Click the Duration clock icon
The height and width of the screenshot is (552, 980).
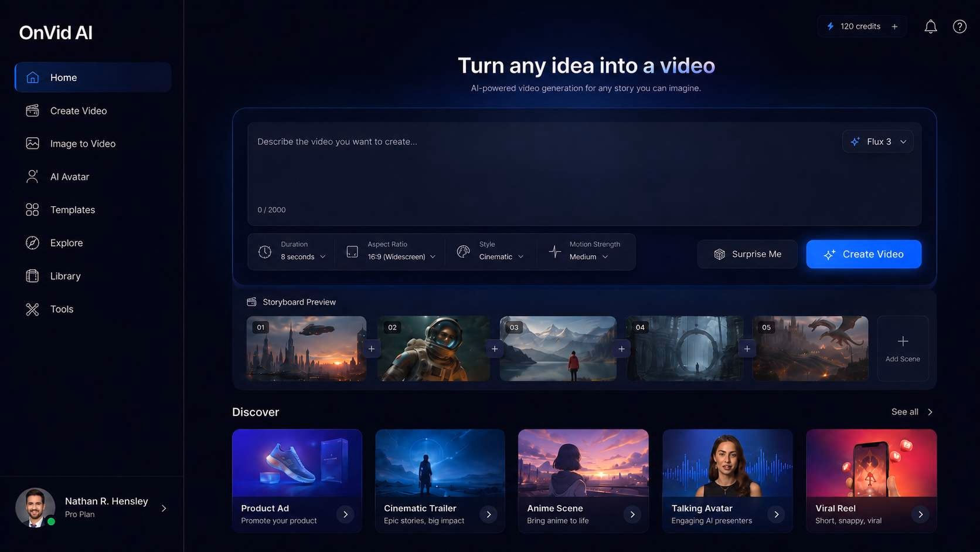(x=265, y=252)
